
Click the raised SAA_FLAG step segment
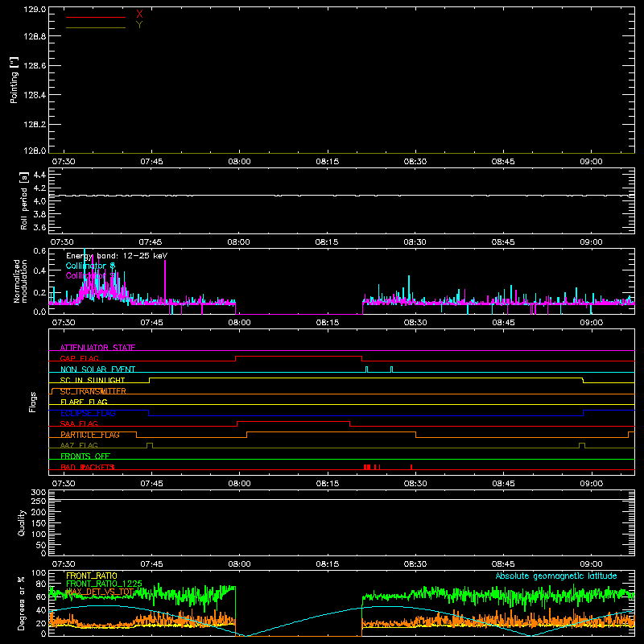click(x=294, y=422)
